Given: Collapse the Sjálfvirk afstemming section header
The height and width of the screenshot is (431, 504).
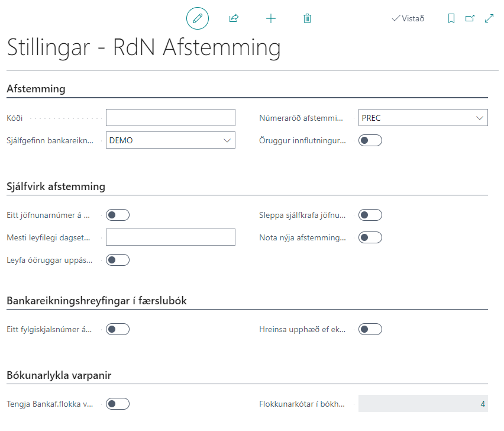Looking at the screenshot, I should tap(56, 186).
